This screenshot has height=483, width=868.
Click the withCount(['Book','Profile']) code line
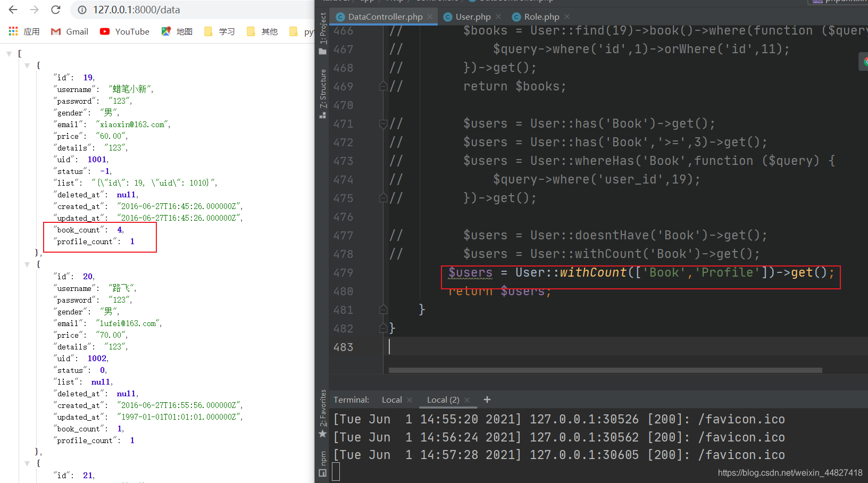(641, 272)
